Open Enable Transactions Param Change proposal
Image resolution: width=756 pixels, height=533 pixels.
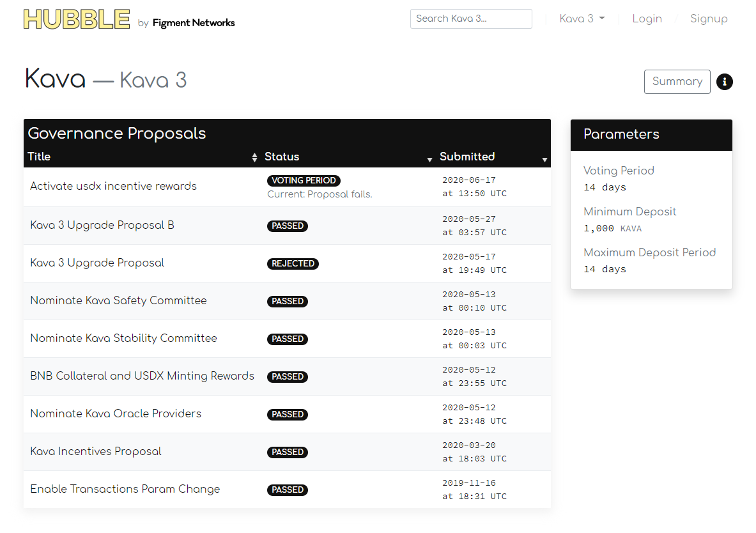point(125,489)
